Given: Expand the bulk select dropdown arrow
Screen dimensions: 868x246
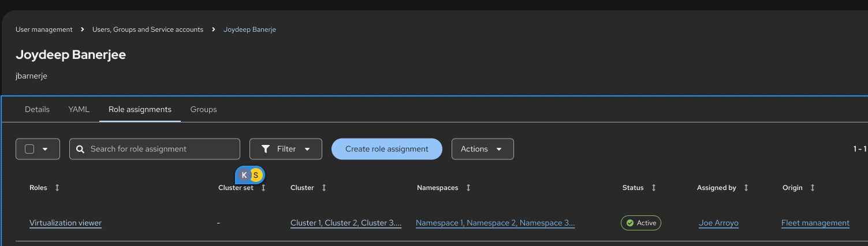Looking at the screenshot, I should tap(45, 149).
